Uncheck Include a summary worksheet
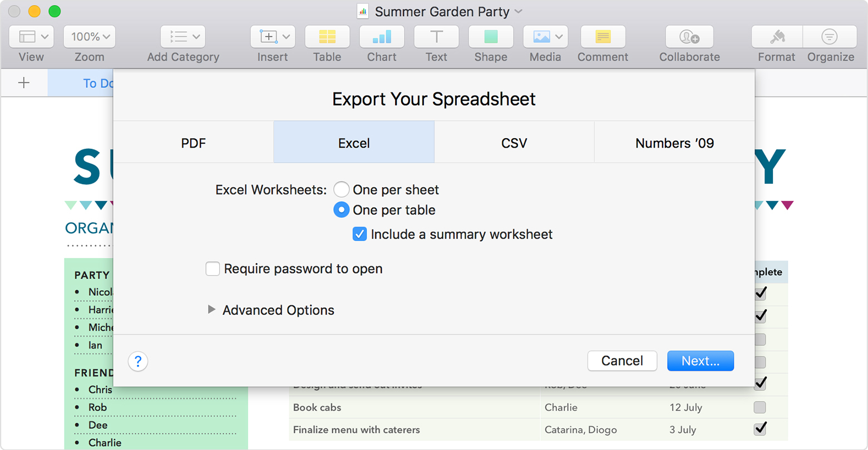Viewport: 868px width, 450px height. pos(359,234)
